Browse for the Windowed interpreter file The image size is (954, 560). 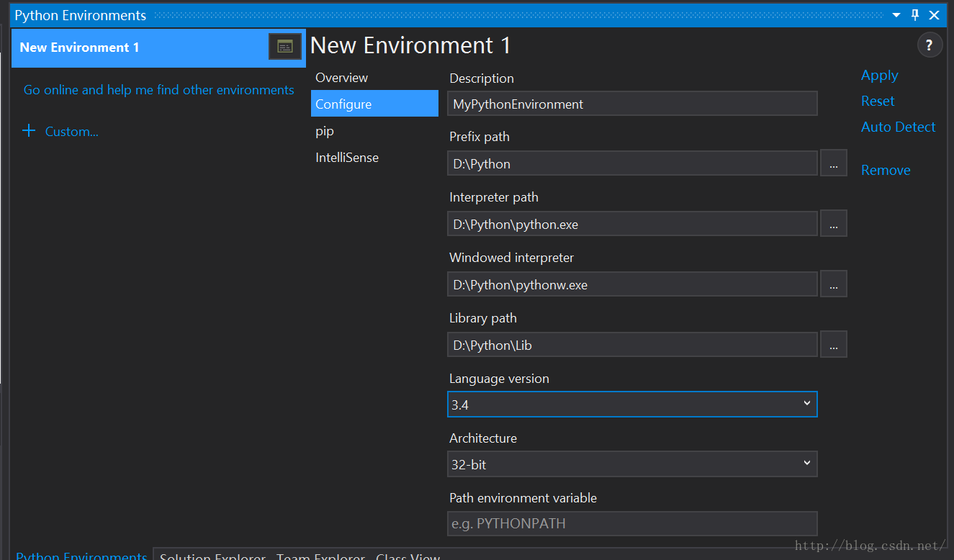pyautogui.click(x=833, y=285)
